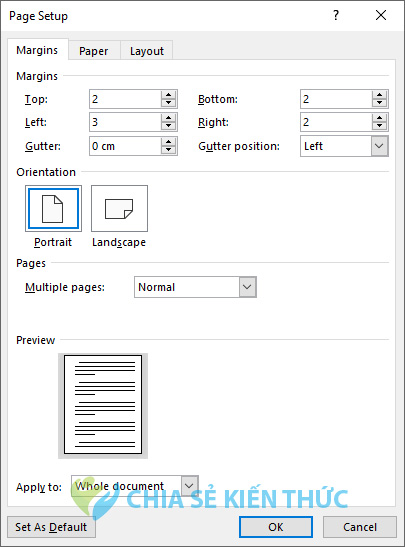The image size is (405, 547).
Task: Decrease the Right margin with down arrow
Action: pyautogui.click(x=379, y=126)
